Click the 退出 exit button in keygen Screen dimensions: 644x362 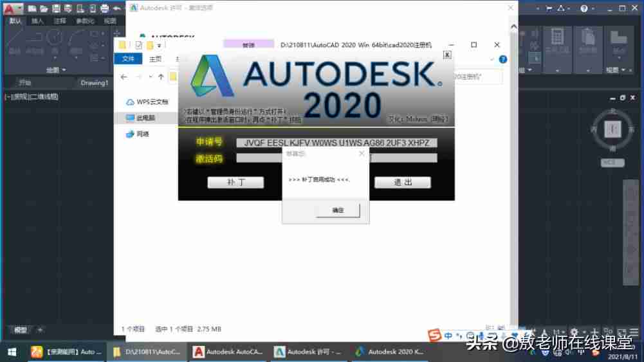point(403,182)
